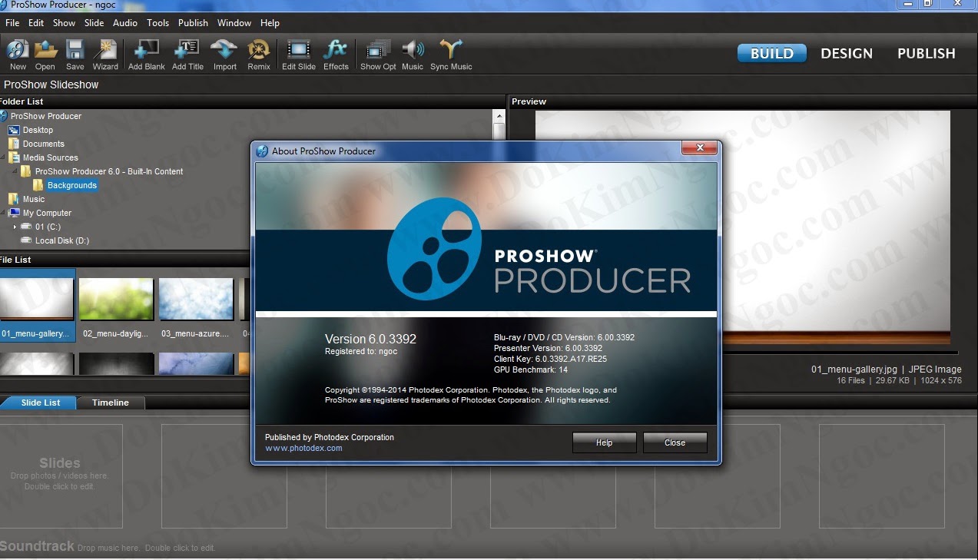978x560 pixels.
Task: Close the About ProShow Producer dialog
Action: 700,148
